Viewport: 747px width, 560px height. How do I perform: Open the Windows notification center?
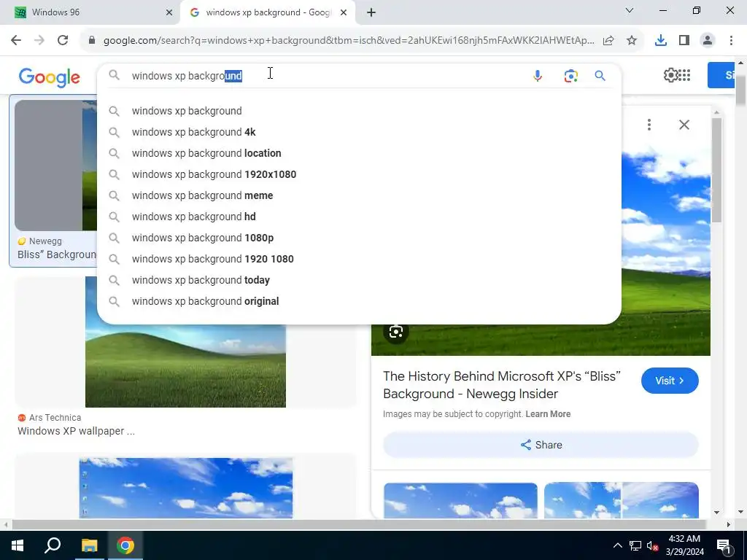[x=724, y=545]
